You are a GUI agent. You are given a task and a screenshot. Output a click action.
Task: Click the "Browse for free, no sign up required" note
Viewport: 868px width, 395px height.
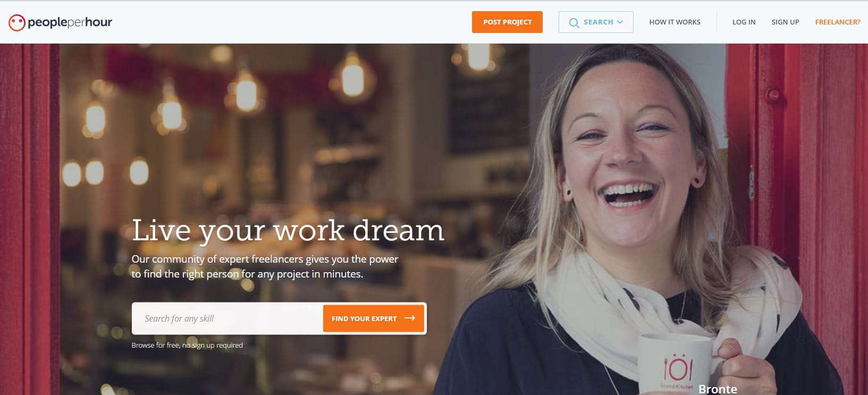pos(187,345)
